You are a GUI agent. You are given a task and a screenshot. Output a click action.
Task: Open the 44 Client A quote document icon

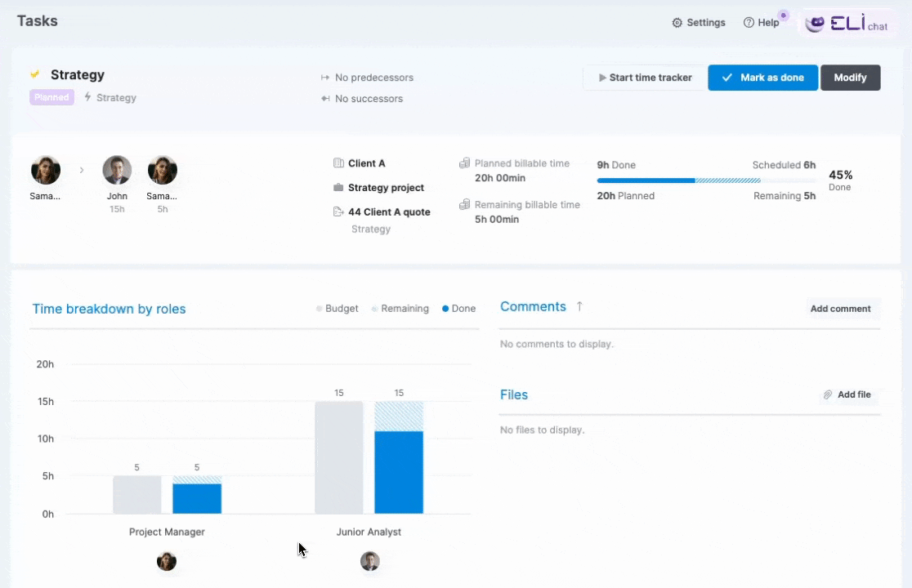338,212
